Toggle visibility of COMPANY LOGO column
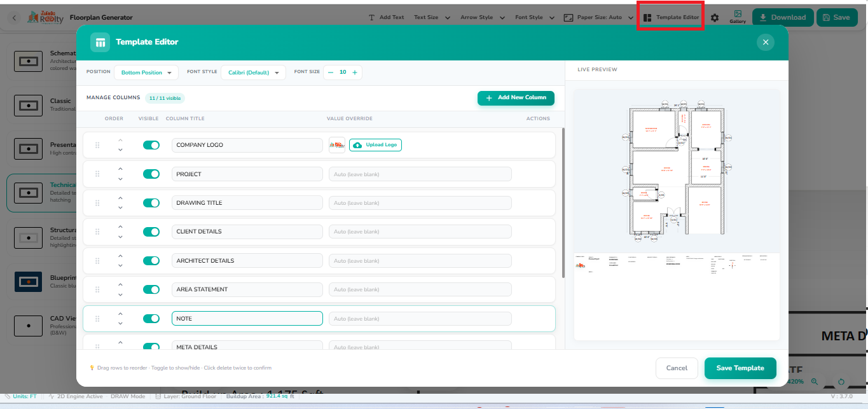Viewport: 868px width, 409px height. click(x=151, y=145)
